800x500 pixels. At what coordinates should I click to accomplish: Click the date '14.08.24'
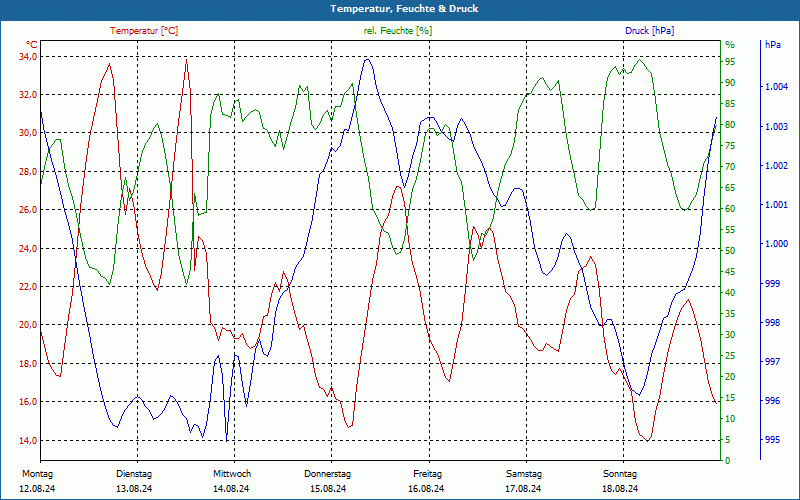pos(231,489)
